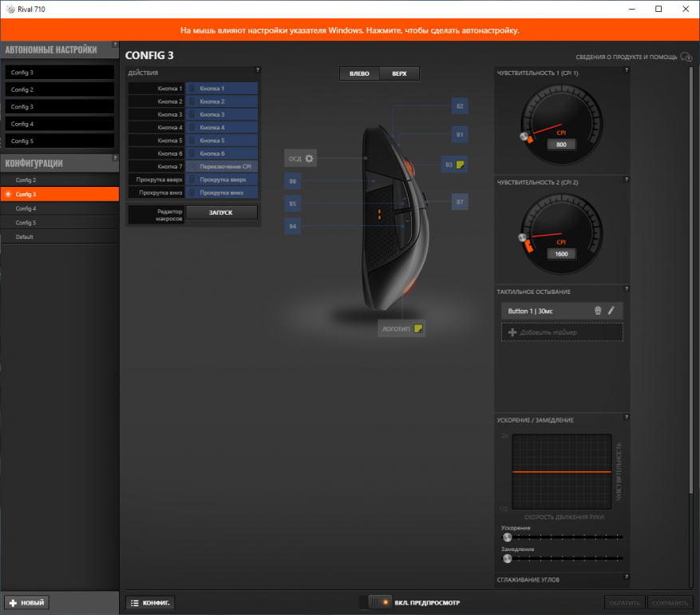Open help for Sensitivity 2 panel
Viewport: 700px width, 615px height.
(x=627, y=179)
